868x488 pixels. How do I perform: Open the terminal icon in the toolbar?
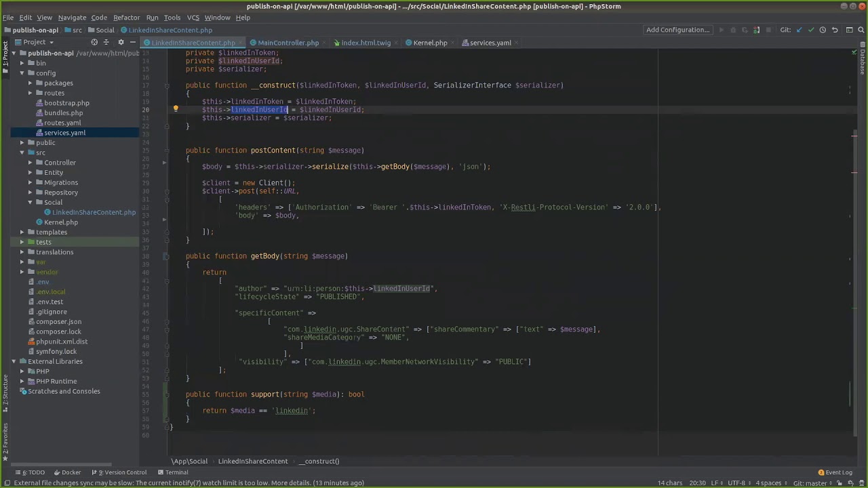(x=849, y=30)
